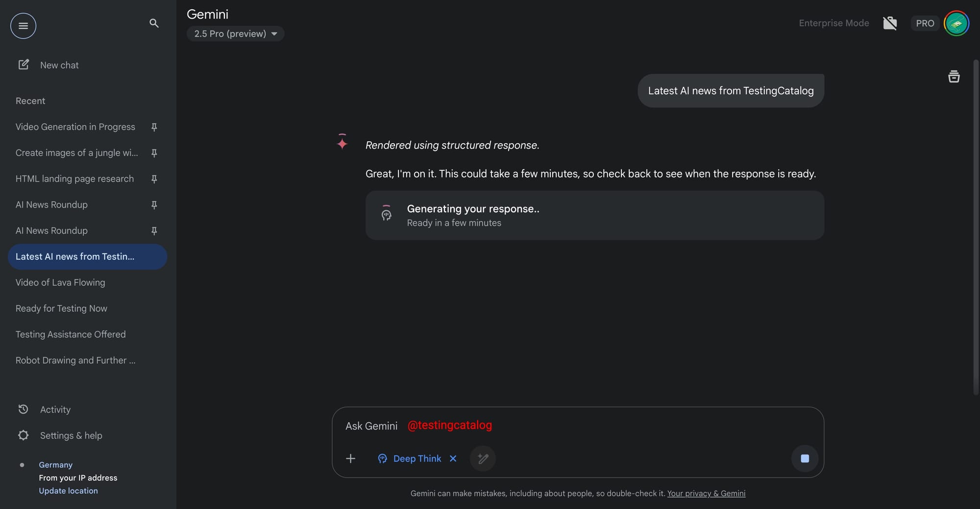
Task: Open the Your privacy & Gemini link
Action: [x=706, y=493]
